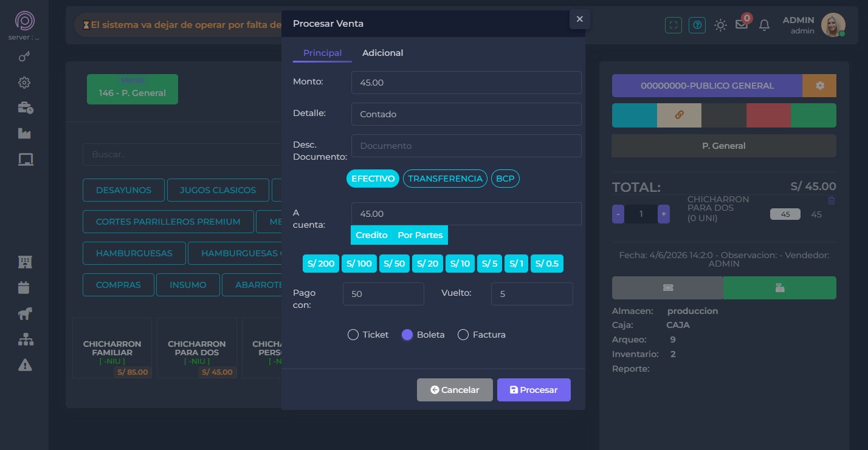Click the key icon in sidebar

[24, 56]
